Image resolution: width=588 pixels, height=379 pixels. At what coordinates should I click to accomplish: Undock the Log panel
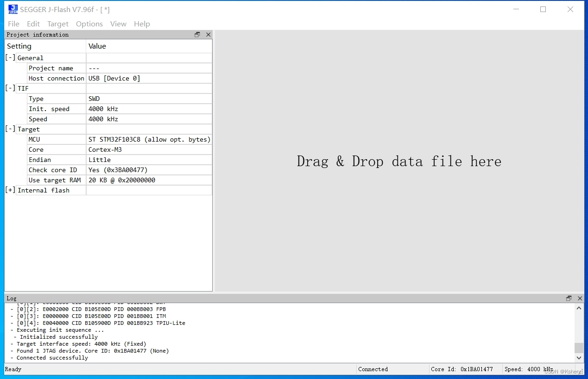[x=569, y=298]
